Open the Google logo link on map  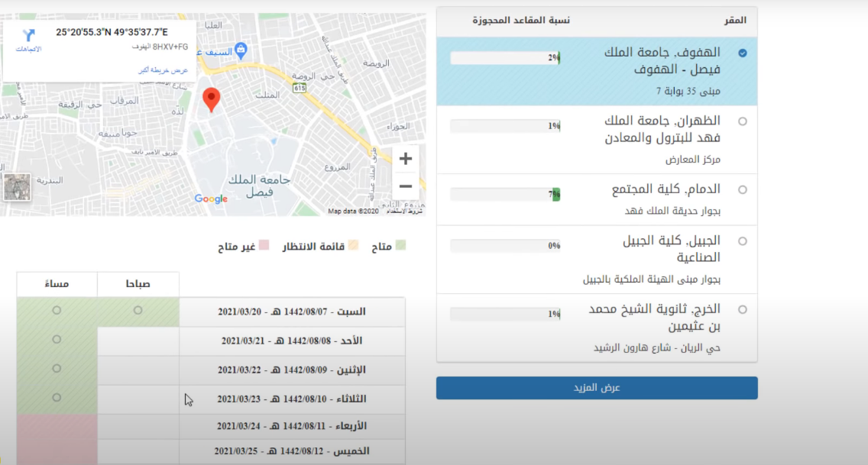click(211, 199)
